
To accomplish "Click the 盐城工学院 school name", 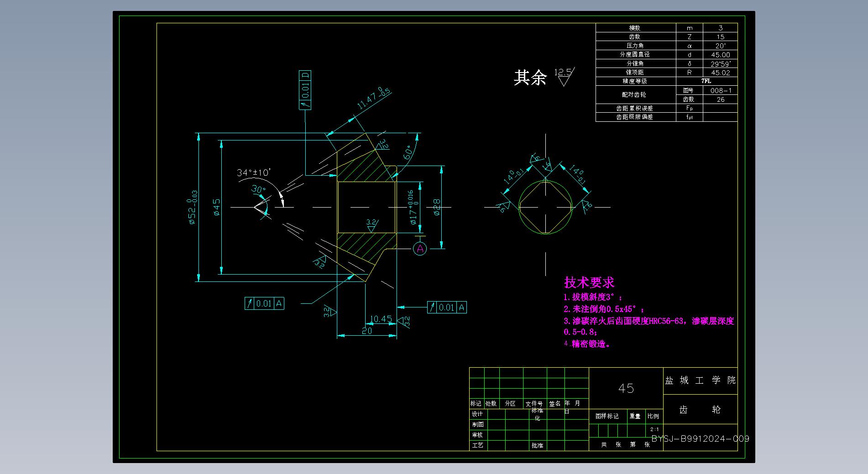I will pyautogui.click(x=700, y=380).
